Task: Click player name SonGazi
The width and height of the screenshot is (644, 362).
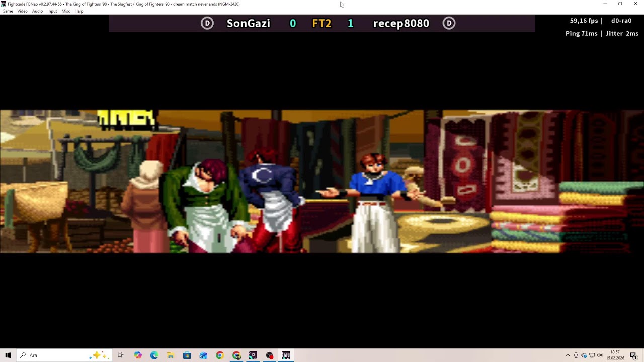Action: [249, 23]
